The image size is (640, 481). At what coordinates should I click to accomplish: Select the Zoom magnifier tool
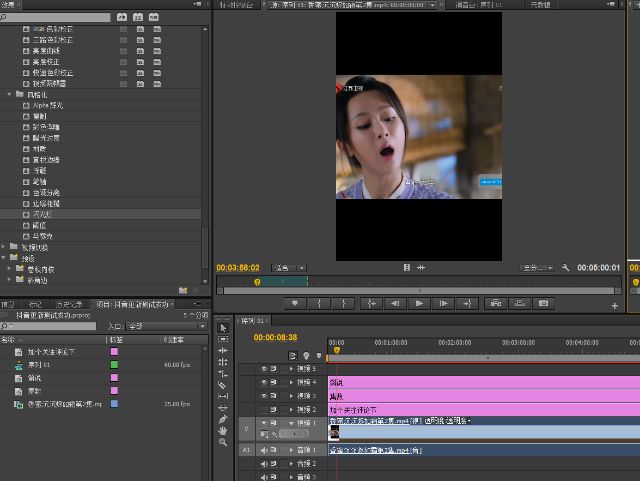click(223, 442)
